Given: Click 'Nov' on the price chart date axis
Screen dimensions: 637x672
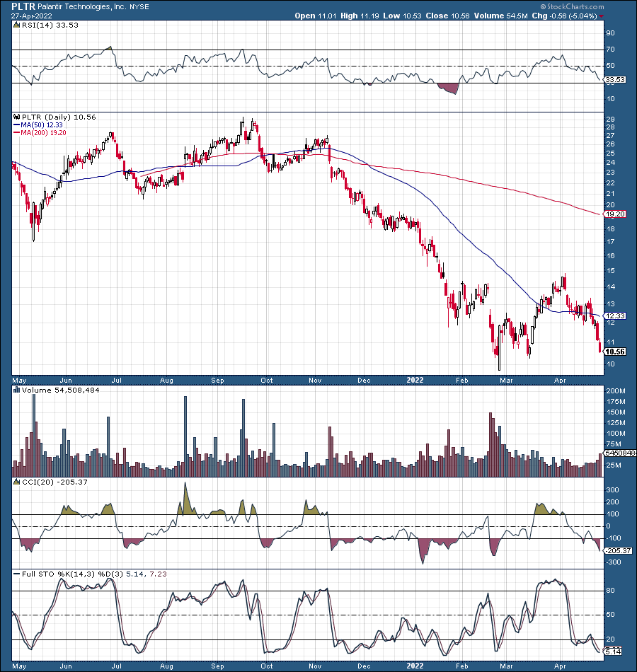Looking at the screenshot, I should click(315, 380).
